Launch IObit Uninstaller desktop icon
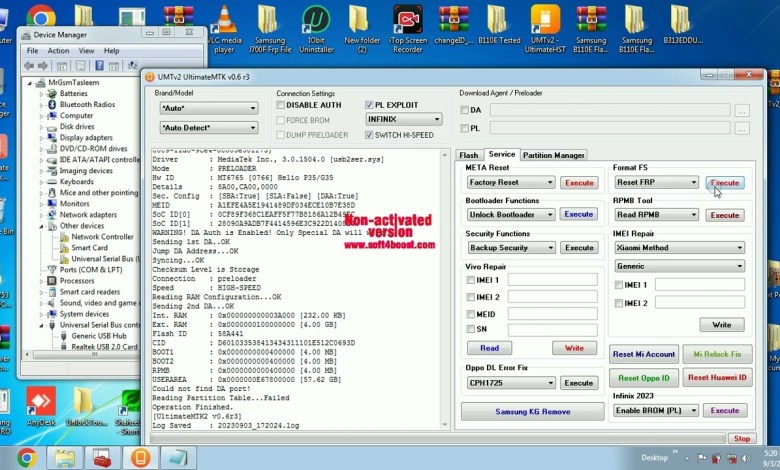The height and width of the screenshot is (470, 780). tap(316, 29)
